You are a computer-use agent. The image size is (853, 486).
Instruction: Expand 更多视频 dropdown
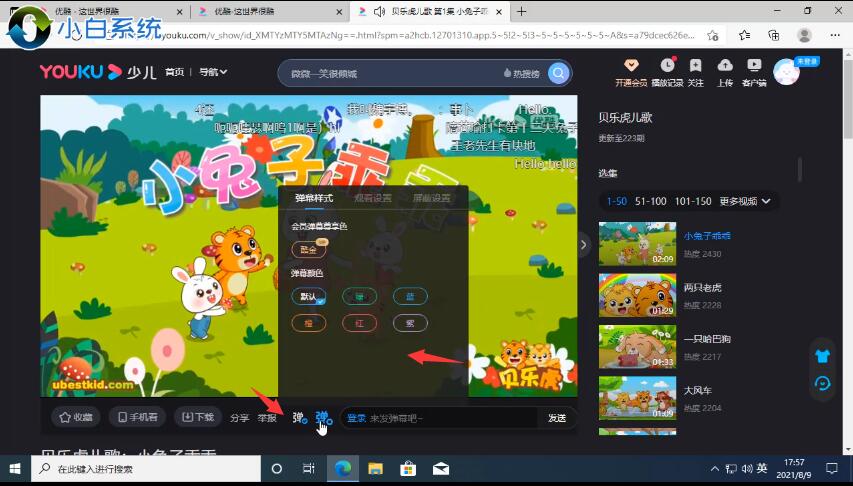745,201
